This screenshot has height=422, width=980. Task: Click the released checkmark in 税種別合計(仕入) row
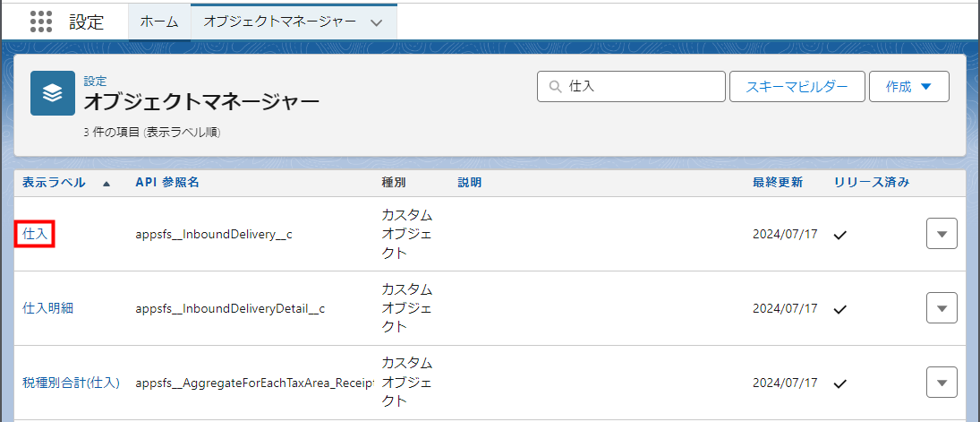coord(839,383)
